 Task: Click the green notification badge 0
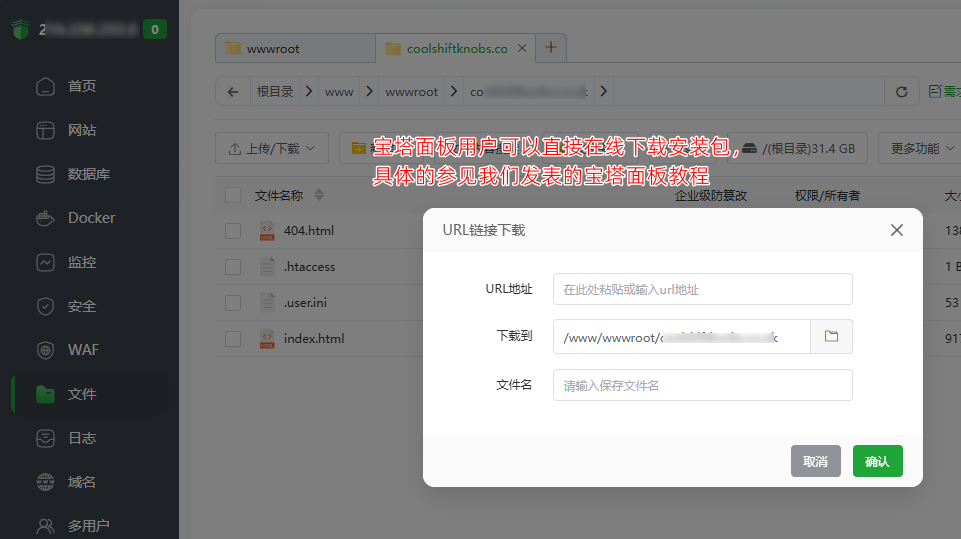[x=155, y=29]
